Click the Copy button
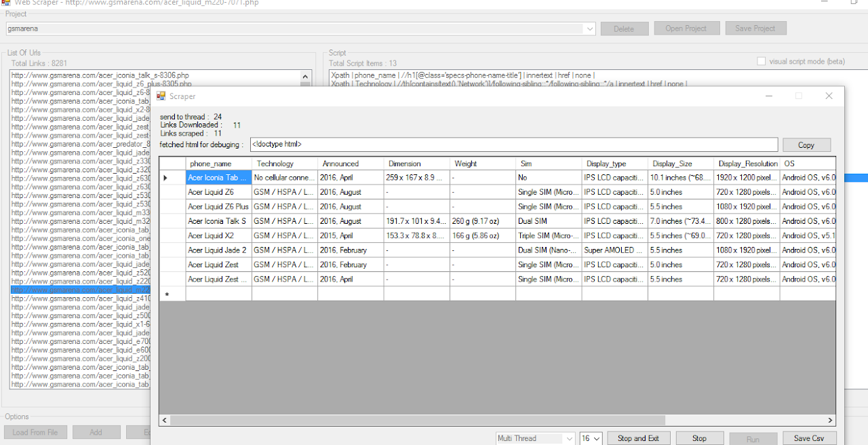This screenshot has height=445, width=868. [806, 145]
